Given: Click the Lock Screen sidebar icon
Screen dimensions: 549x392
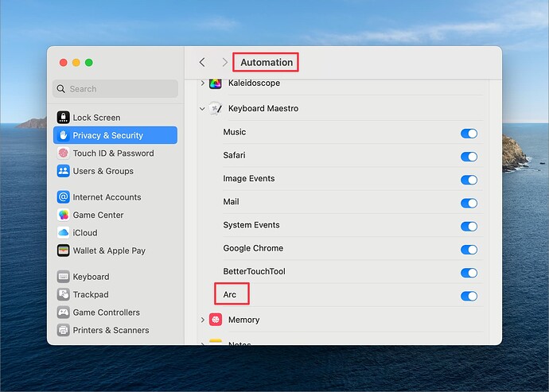Looking at the screenshot, I should [64, 117].
